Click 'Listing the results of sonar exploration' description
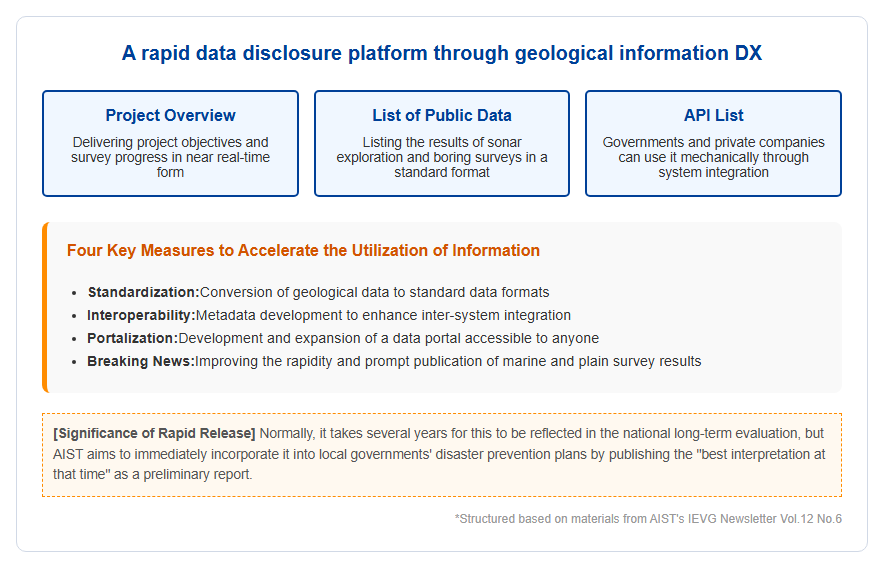The height and width of the screenshot is (568, 884). 442,157
